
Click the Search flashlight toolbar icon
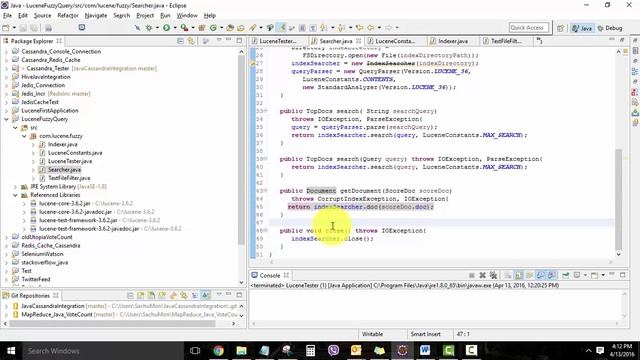pyautogui.click(x=253, y=28)
